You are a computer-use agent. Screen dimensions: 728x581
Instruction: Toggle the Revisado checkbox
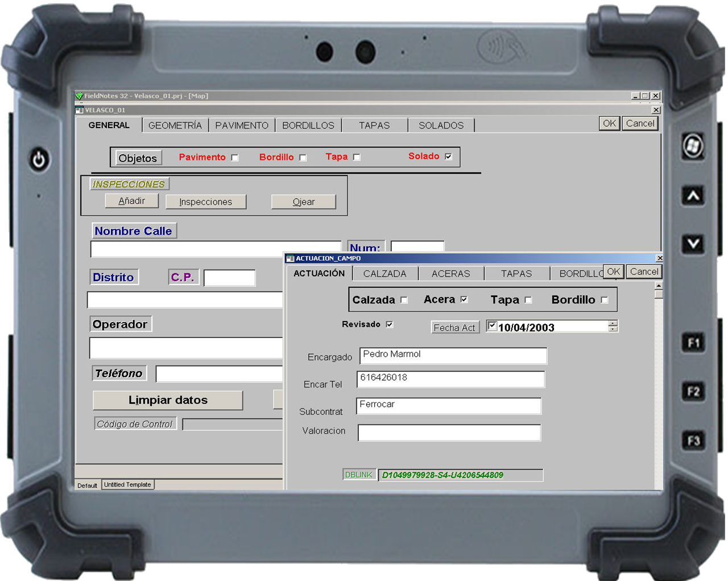tap(390, 324)
